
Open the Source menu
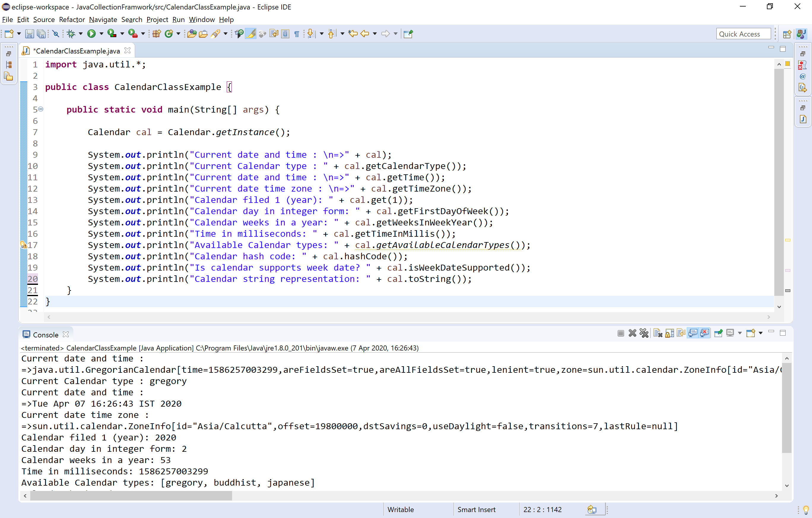[x=44, y=20]
